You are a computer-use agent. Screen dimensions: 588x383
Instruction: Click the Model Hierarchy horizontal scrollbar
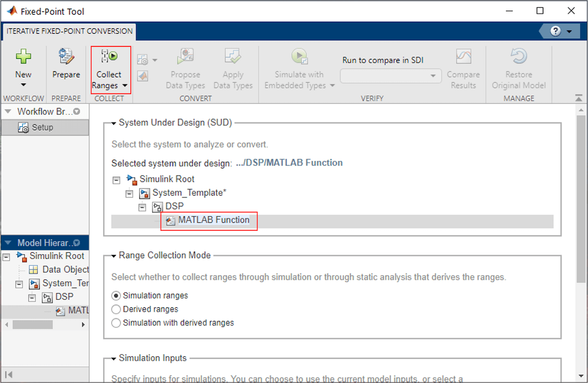33,325
